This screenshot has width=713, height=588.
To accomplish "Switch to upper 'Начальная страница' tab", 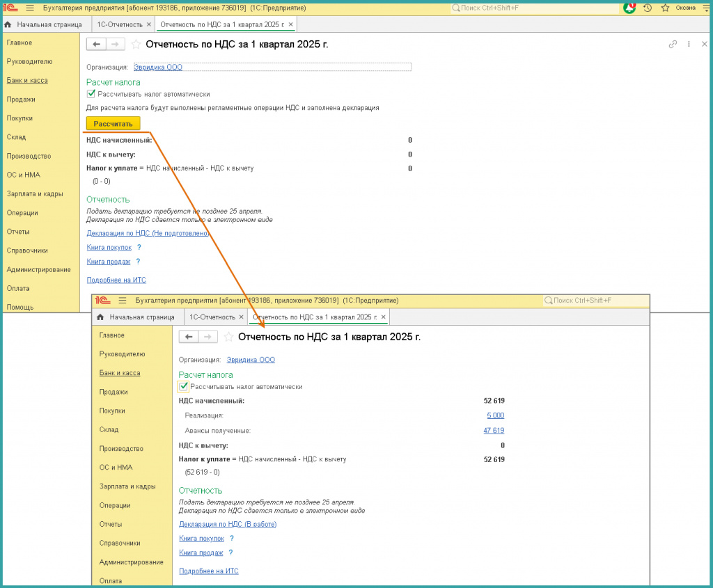I will pyautogui.click(x=45, y=24).
